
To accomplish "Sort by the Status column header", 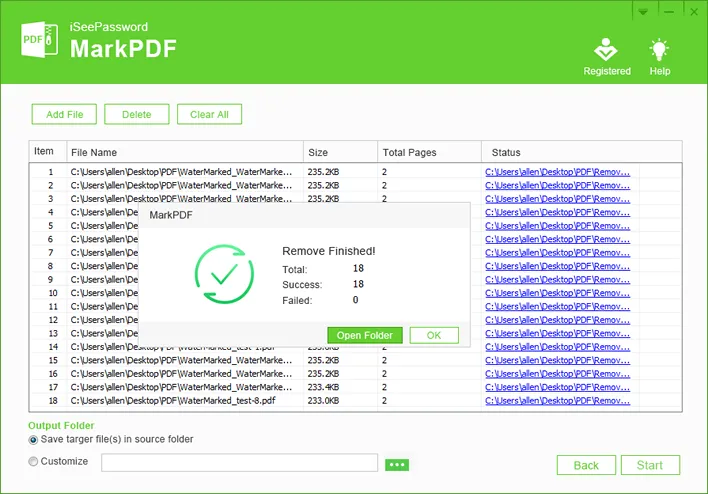I will tap(582, 152).
